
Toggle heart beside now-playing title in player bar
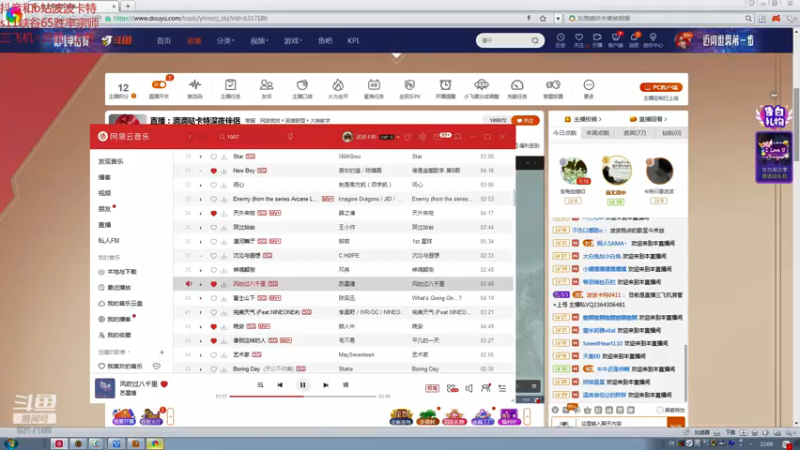(x=164, y=384)
